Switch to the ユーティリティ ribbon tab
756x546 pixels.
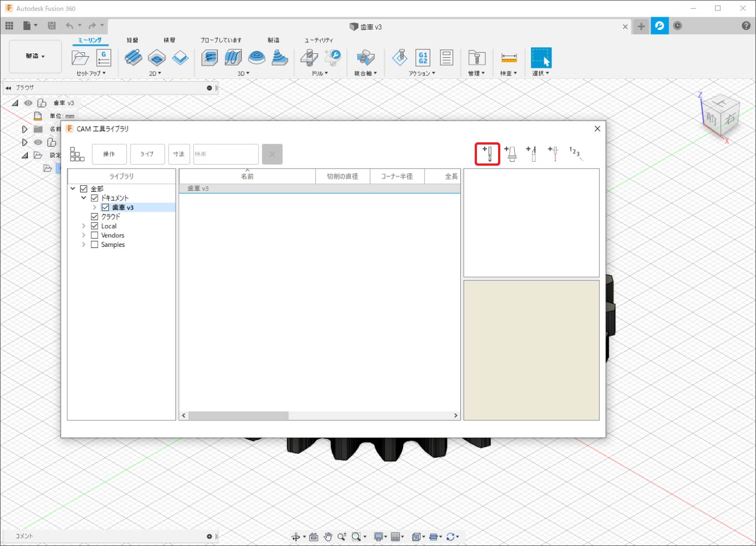319,40
